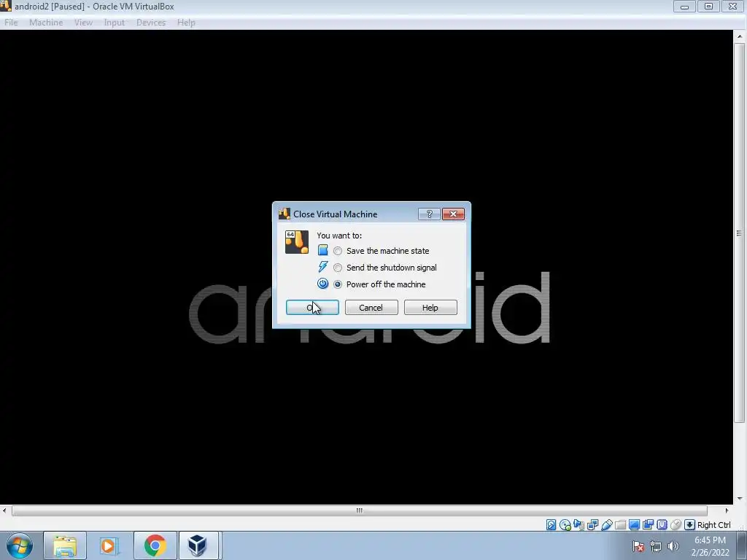Screen dimensions: 747x560
Task: Click the network tray icon
Action: click(x=656, y=547)
